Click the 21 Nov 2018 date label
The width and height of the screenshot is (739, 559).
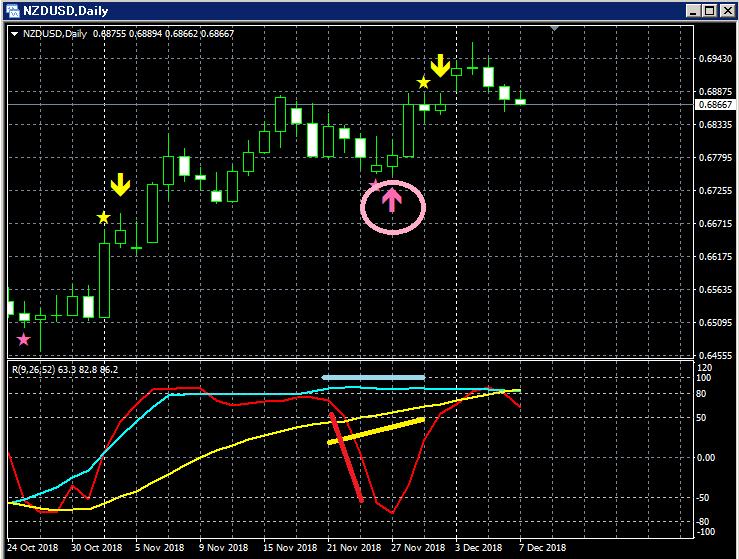(354, 548)
